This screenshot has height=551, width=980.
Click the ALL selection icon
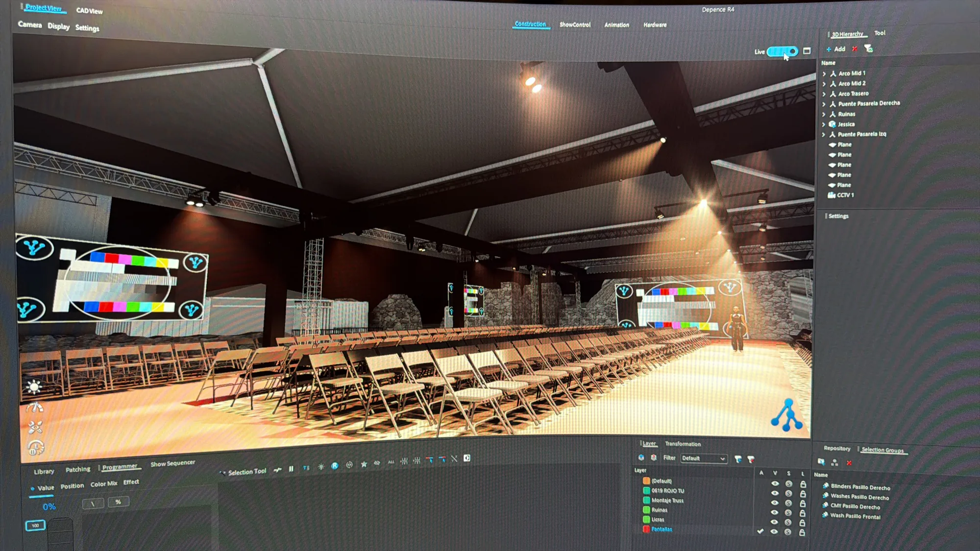click(x=391, y=462)
